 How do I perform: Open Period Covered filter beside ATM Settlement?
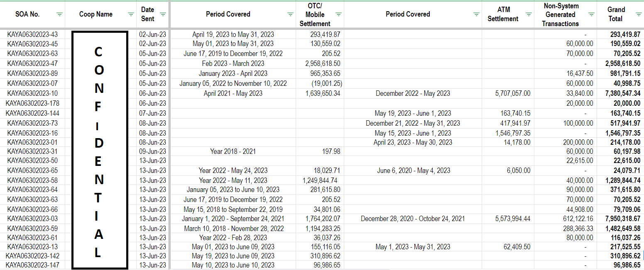point(477,14)
